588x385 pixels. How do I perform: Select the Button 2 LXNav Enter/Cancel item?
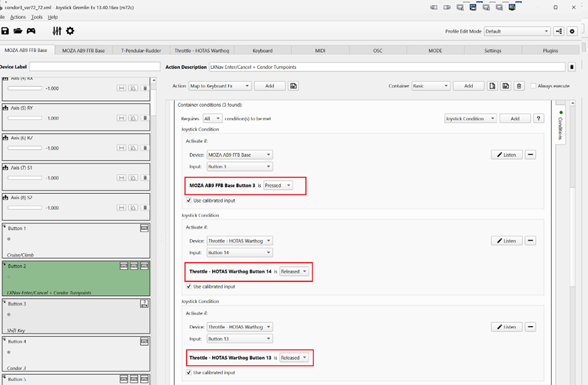pyautogui.click(x=76, y=279)
